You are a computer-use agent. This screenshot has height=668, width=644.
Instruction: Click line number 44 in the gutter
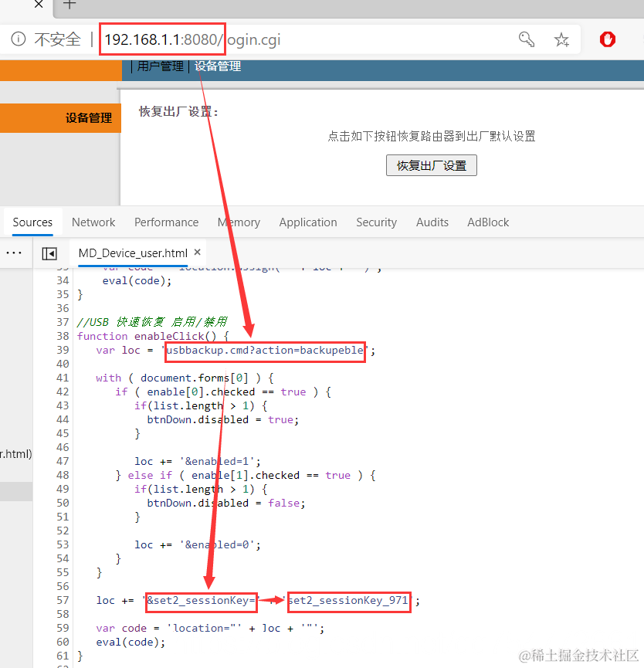[x=63, y=419]
